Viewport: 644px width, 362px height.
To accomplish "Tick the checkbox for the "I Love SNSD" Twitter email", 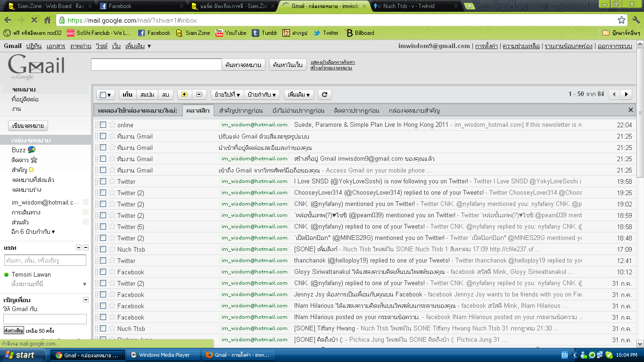I will [103, 181].
